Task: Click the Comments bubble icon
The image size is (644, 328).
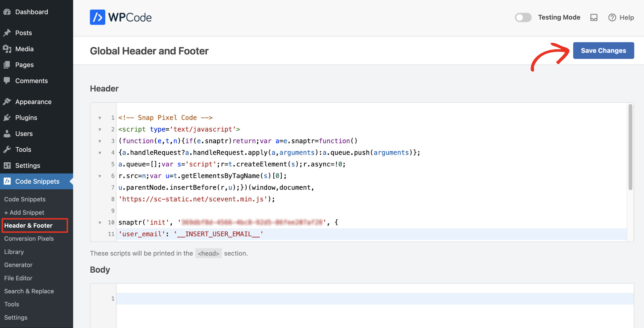Action: click(7, 81)
